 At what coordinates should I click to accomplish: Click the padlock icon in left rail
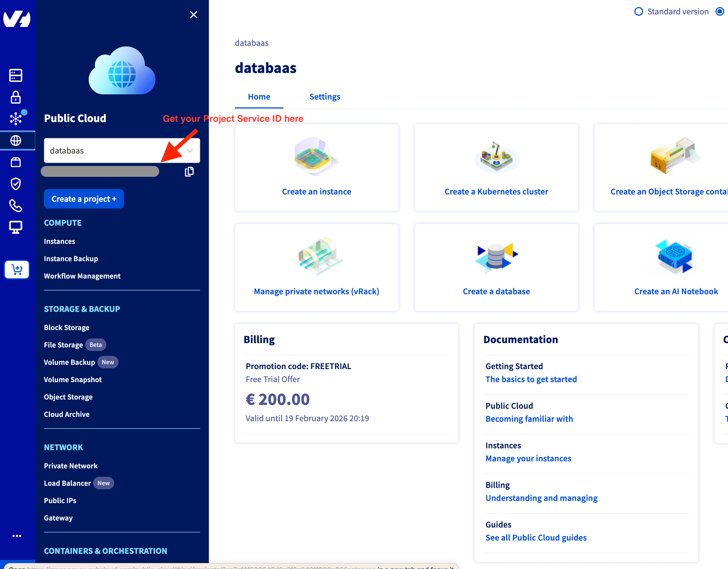pos(16,97)
